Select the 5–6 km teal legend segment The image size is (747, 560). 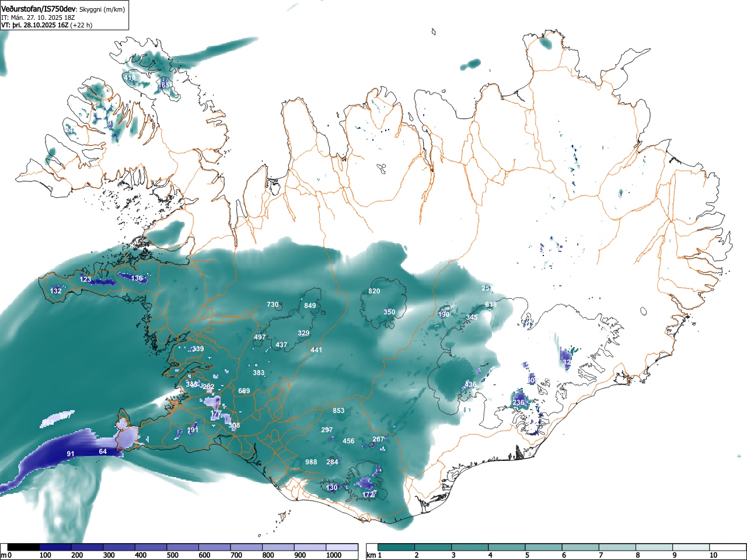pyautogui.click(x=545, y=547)
